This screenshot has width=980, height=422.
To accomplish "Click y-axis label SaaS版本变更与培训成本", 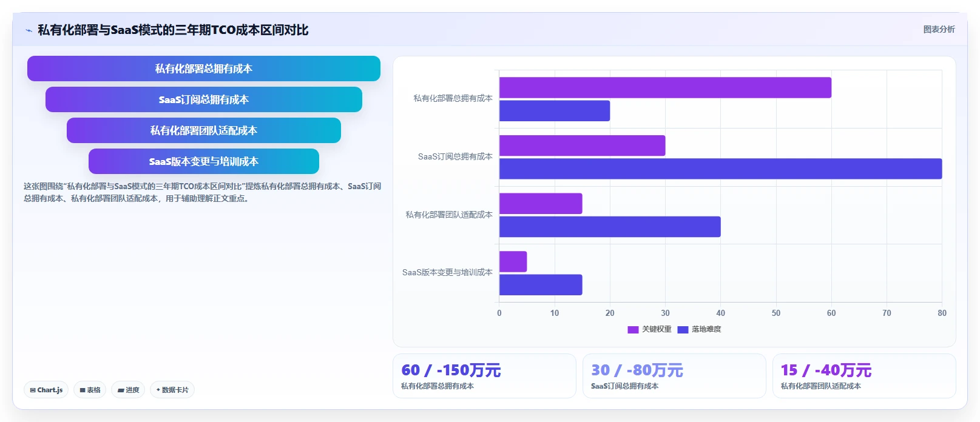I will click(x=447, y=273).
